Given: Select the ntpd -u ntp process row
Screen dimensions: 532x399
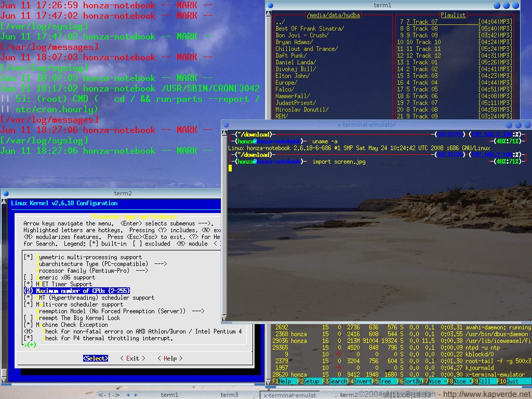Looking at the screenshot, I should point(402,348).
